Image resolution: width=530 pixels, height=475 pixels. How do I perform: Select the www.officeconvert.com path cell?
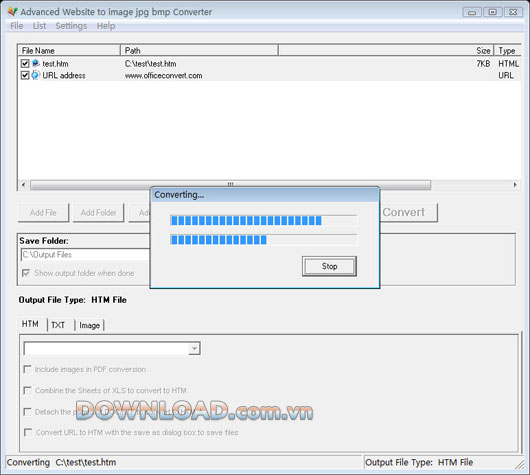pos(164,75)
